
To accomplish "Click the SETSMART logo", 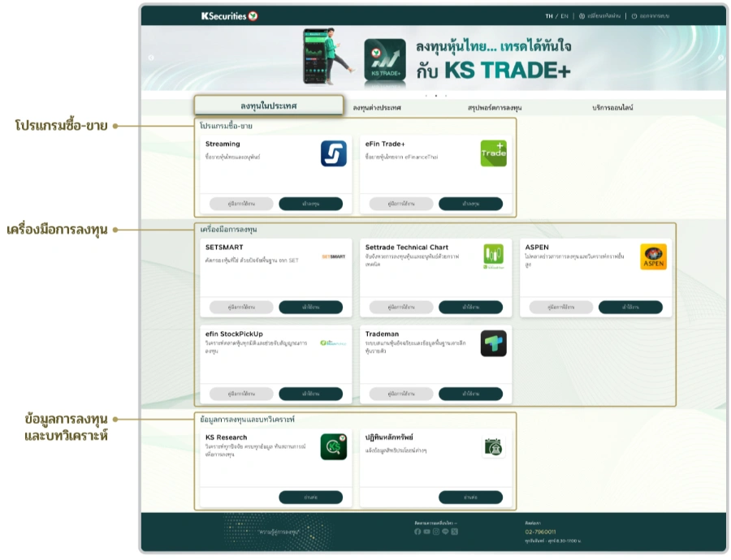I will point(333,256).
